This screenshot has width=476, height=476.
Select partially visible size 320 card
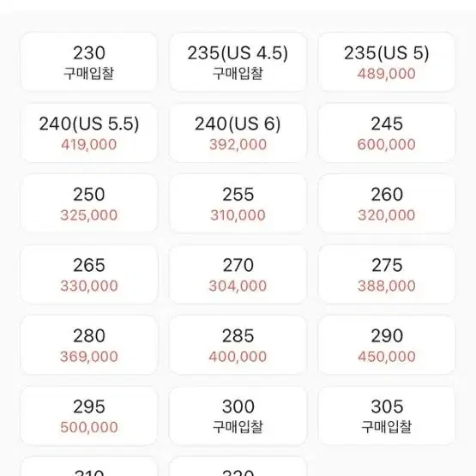(x=238, y=467)
